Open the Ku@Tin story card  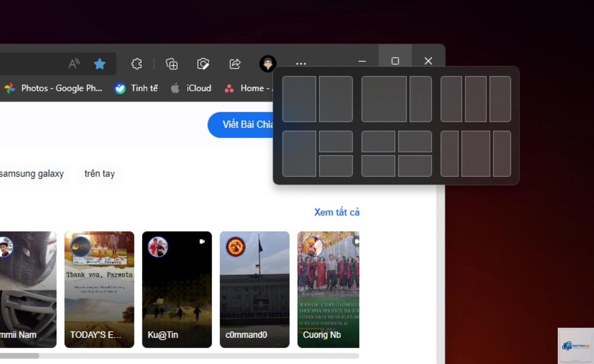[177, 289]
